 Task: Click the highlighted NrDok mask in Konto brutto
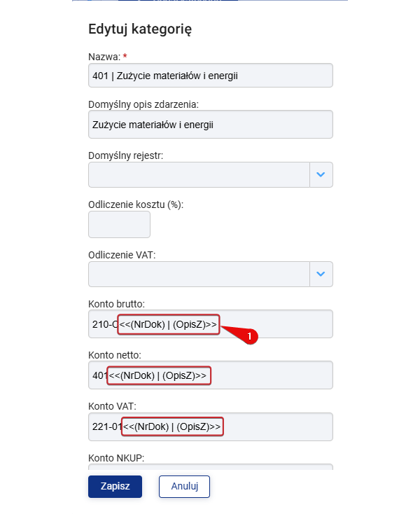tap(169, 324)
